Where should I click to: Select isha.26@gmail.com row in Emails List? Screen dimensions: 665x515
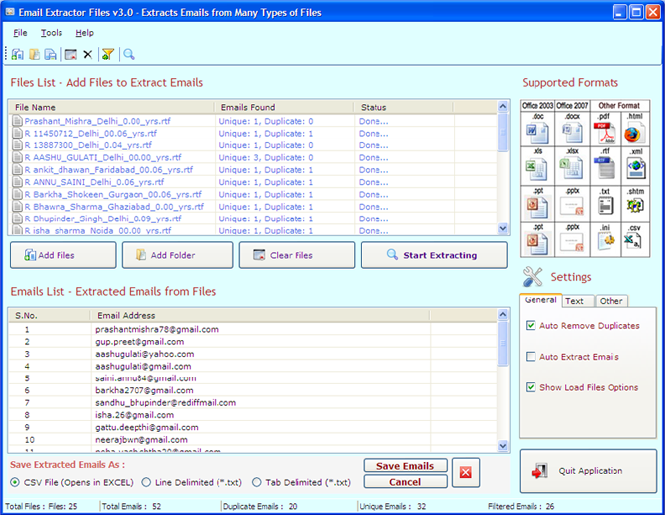[x=252, y=415]
